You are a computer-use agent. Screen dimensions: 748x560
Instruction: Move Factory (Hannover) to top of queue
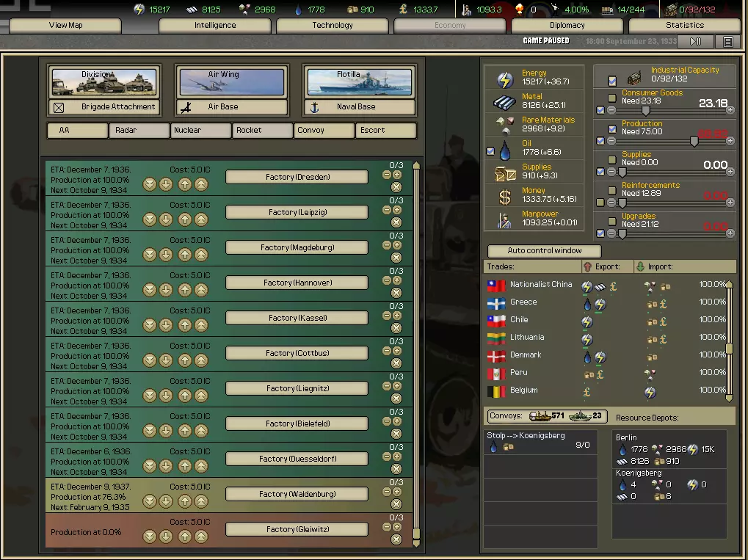201,290
